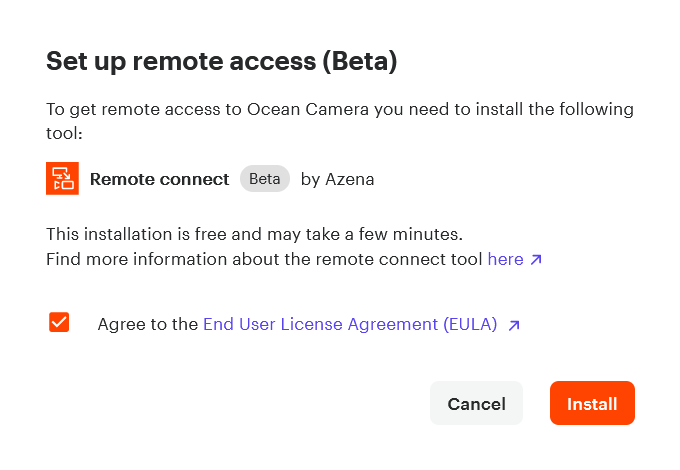Click the orange Remote connect tool icon

(62, 179)
